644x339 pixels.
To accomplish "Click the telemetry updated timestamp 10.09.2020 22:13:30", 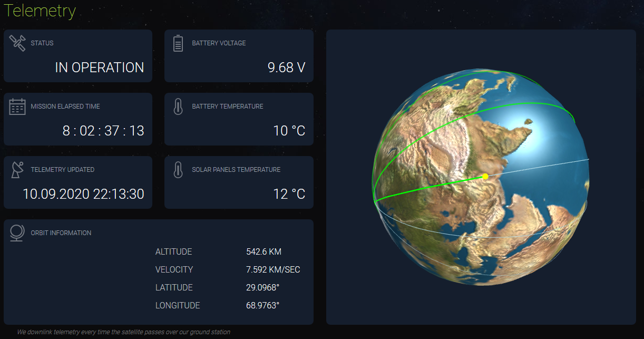I will coord(83,194).
